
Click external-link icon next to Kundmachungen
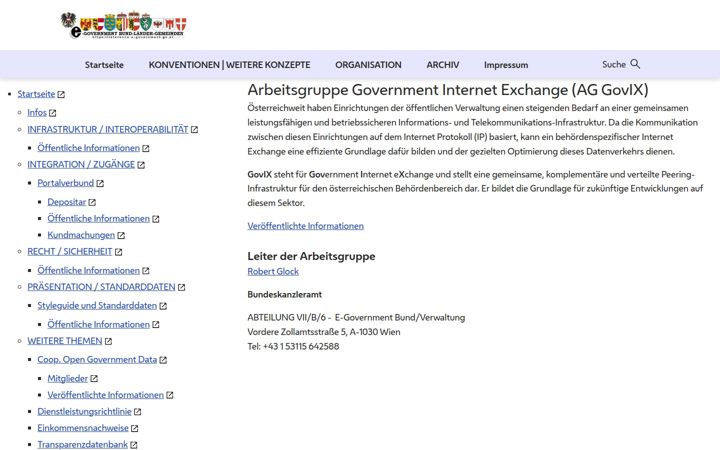tap(121, 236)
